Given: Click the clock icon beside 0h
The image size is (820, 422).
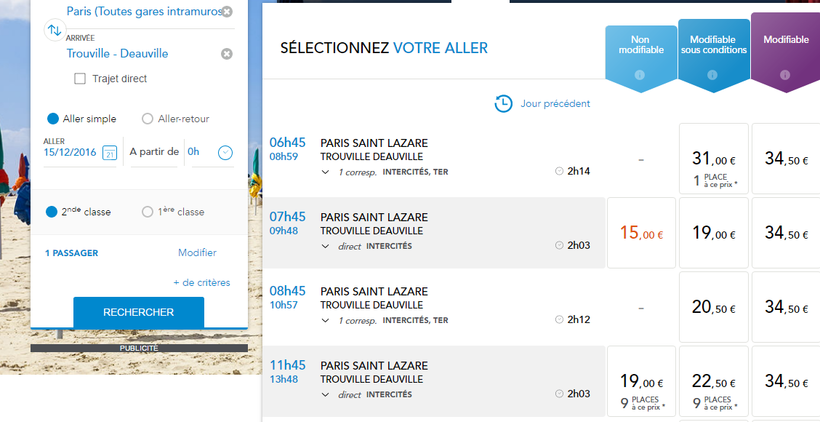Looking at the screenshot, I should click(225, 153).
